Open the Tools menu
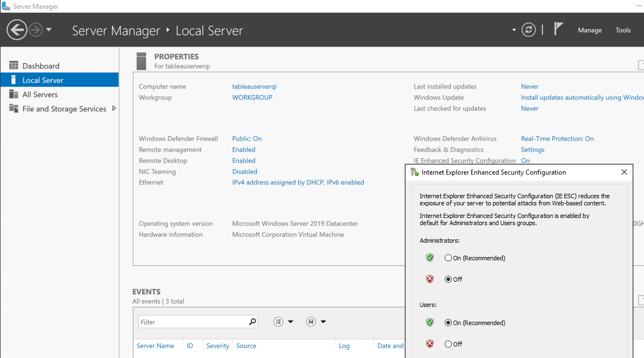Viewport: 644px width, 358px height. point(623,30)
